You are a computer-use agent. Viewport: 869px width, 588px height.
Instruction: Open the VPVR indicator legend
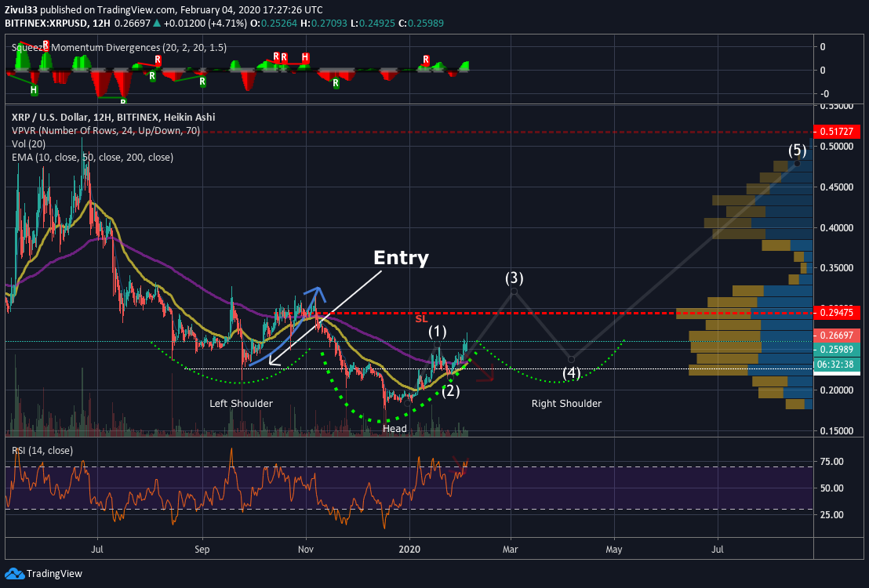(106, 131)
